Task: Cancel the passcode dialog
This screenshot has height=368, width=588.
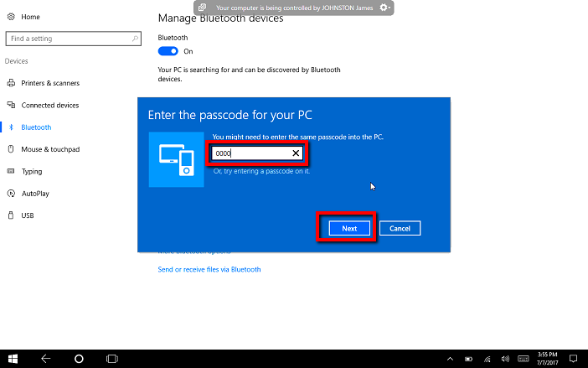Action: click(x=400, y=228)
